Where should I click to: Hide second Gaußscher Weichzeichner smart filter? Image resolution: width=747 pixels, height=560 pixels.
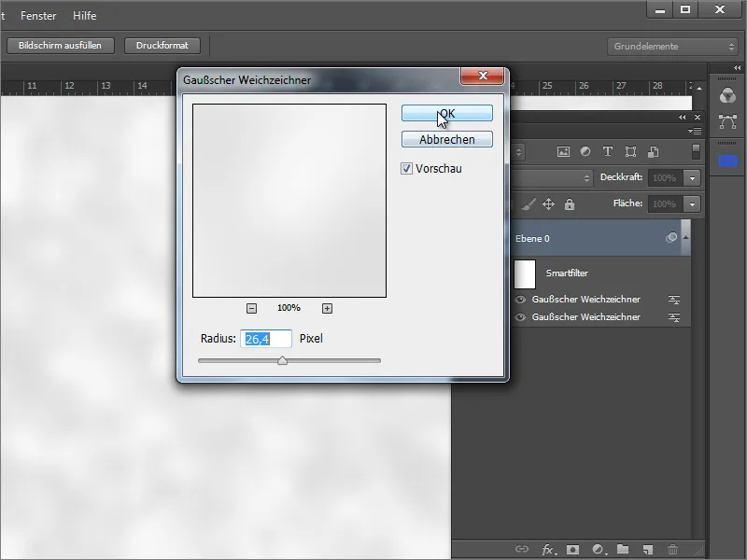[x=521, y=317]
